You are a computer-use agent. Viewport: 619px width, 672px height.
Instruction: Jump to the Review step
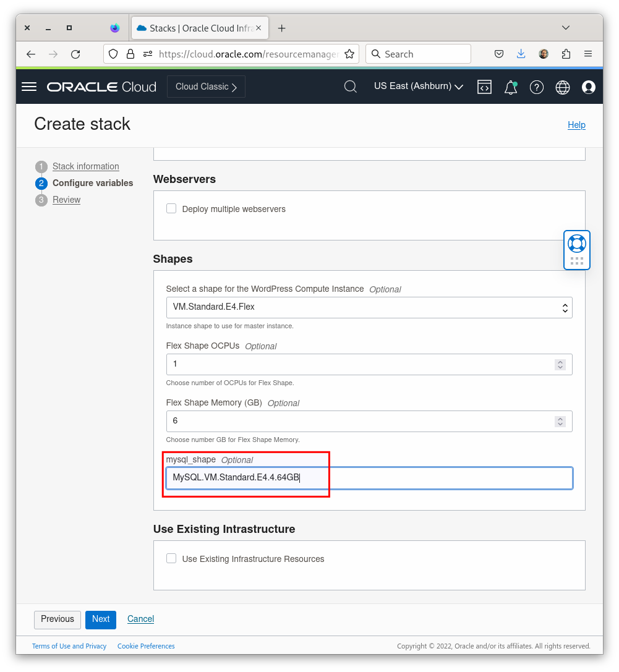(67, 200)
